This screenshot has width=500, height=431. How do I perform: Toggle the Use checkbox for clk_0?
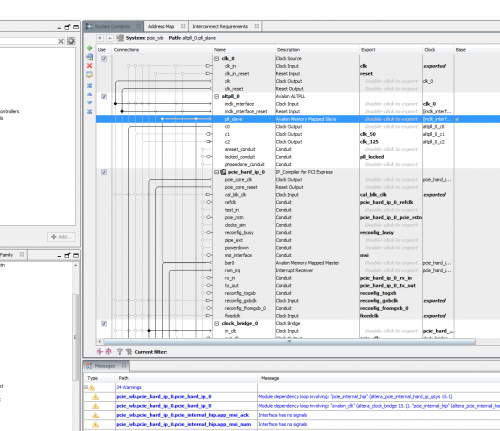click(x=104, y=59)
